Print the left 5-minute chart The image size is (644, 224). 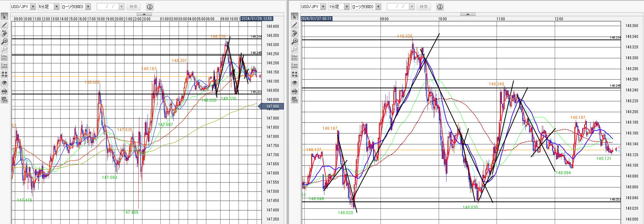(x=4, y=91)
